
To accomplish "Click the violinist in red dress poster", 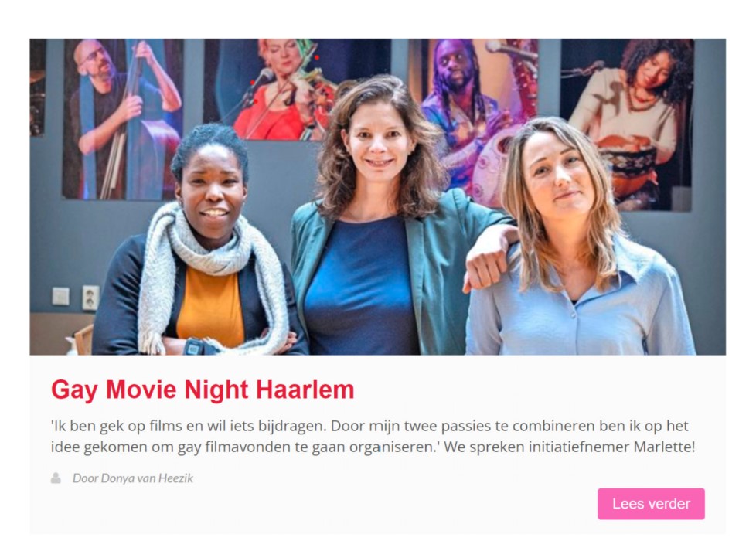I will 284,87.
